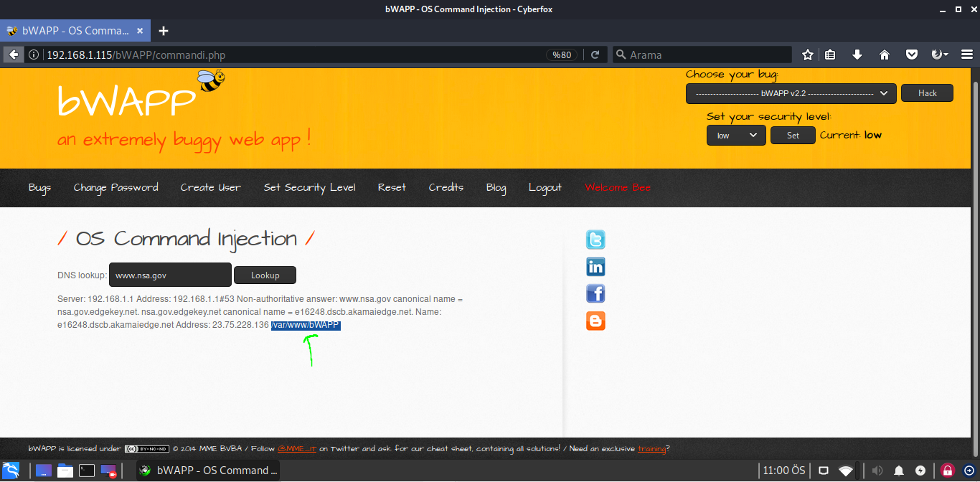Open the training link in the footer
The width and height of the screenshot is (980, 482).
point(651,449)
